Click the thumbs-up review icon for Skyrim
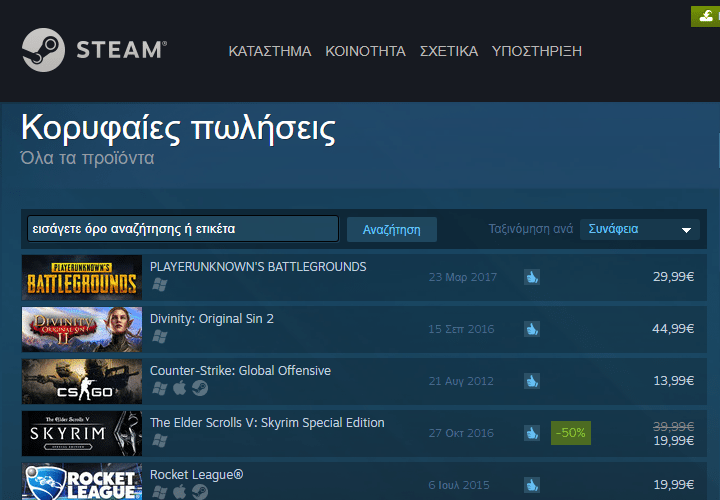 tap(532, 433)
